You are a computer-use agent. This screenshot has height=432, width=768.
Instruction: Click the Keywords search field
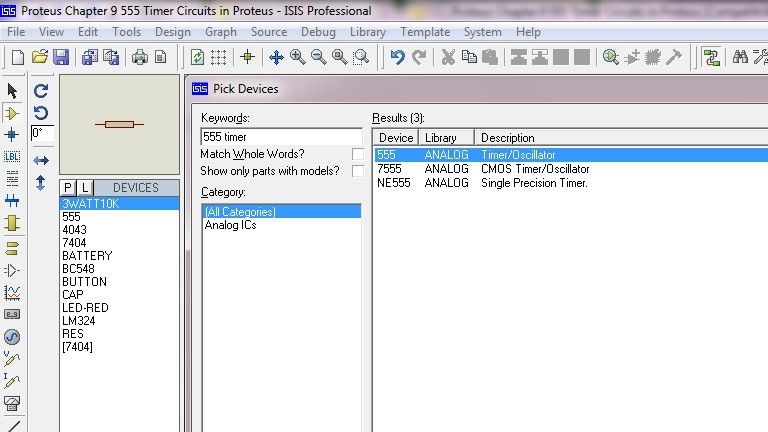point(280,136)
